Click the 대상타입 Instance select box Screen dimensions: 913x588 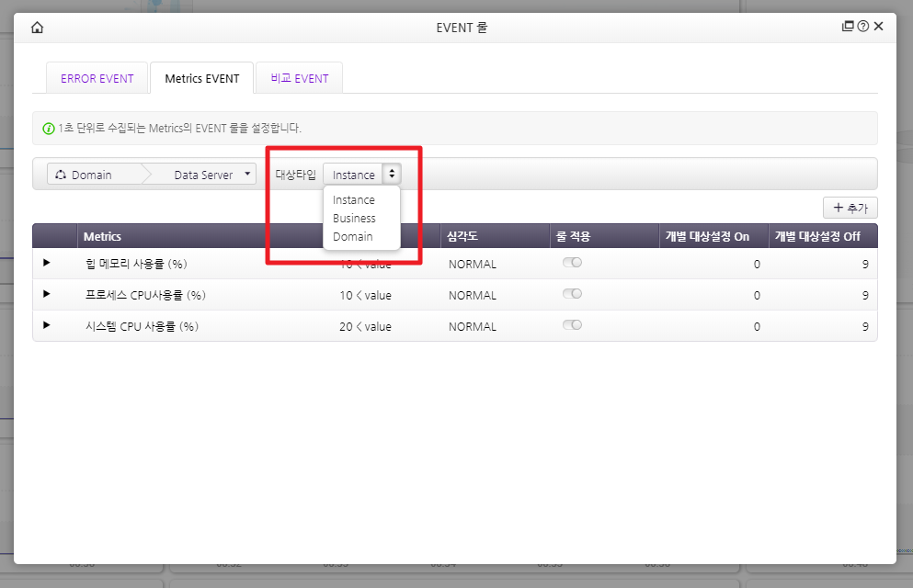[361, 175]
